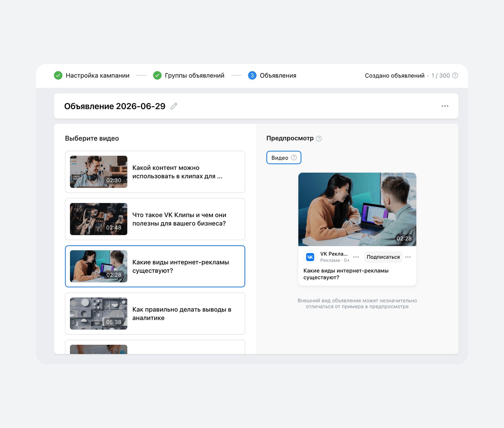Screen dimensions: 504x428
Task: Click the title Объявление 2026-06-29
Action: pyautogui.click(x=115, y=106)
